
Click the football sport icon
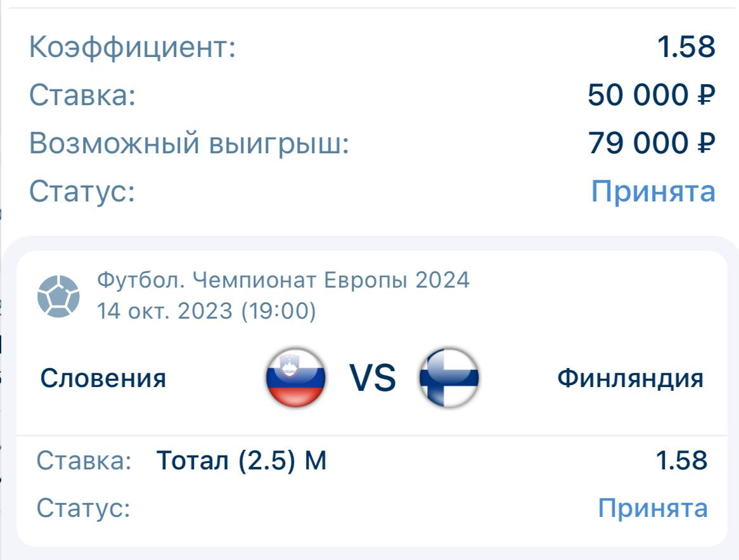point(59,296)
